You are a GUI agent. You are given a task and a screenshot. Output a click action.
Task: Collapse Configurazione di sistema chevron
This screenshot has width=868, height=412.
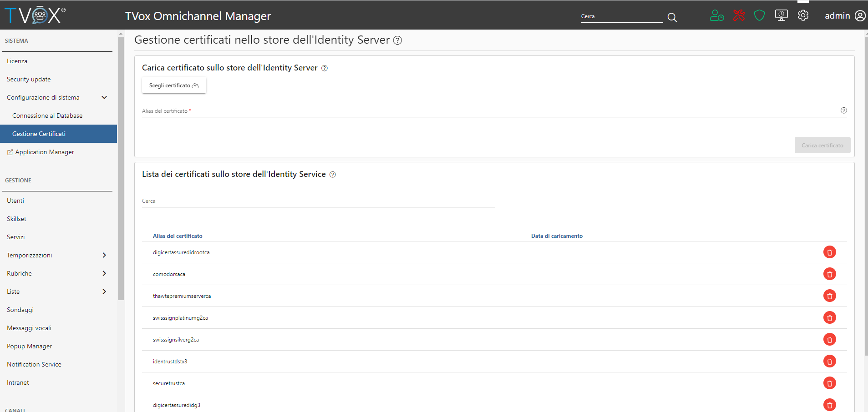pos(104,97)
